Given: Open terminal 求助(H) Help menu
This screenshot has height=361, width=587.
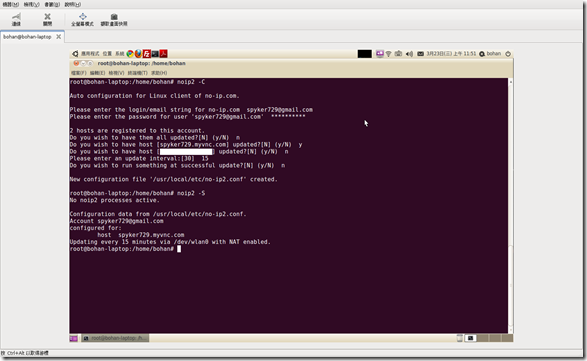Looking at the screenshot, I should click(159, 73).
